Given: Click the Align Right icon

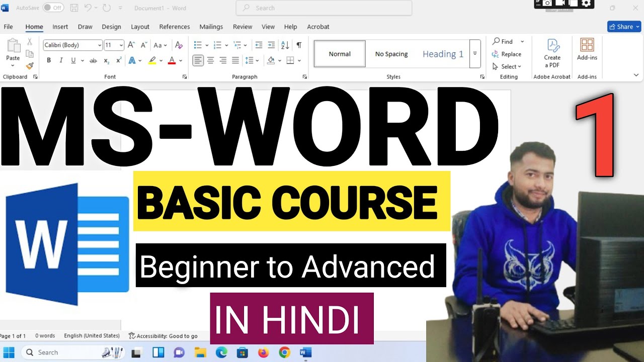Looking at the screenshot, I should (223, 60).
